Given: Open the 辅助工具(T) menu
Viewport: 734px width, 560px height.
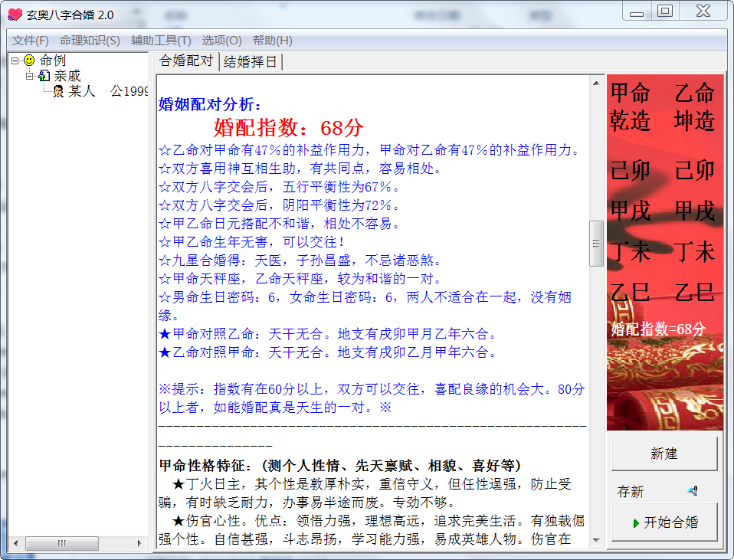Looking at the screenshot, I should [x=161, y=41].
